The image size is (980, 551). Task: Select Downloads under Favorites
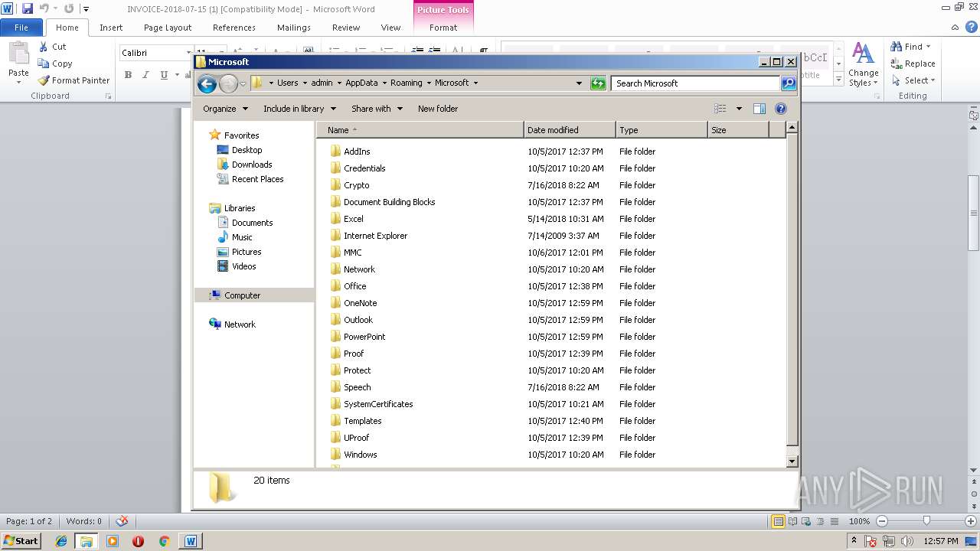(x=252, y=165)
